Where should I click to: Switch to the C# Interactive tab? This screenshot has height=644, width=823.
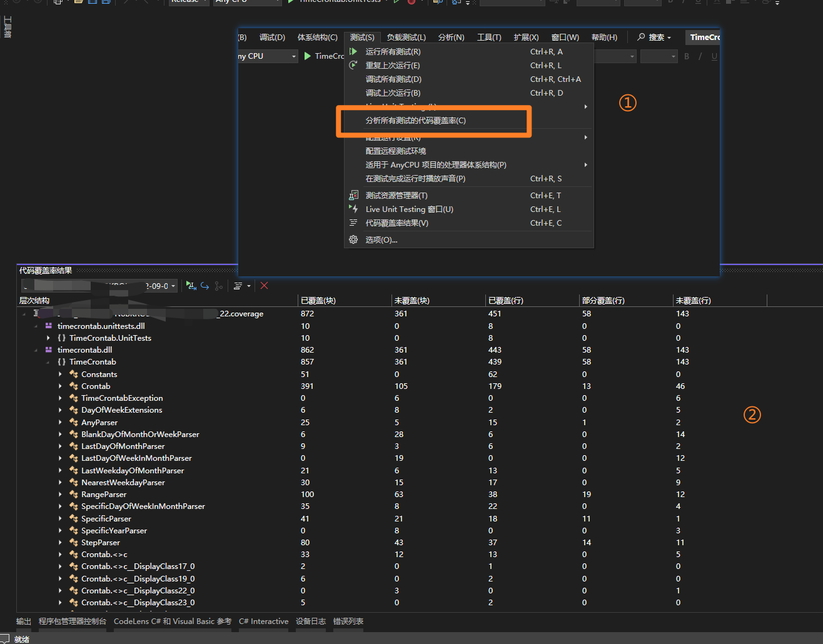point(263,621)
